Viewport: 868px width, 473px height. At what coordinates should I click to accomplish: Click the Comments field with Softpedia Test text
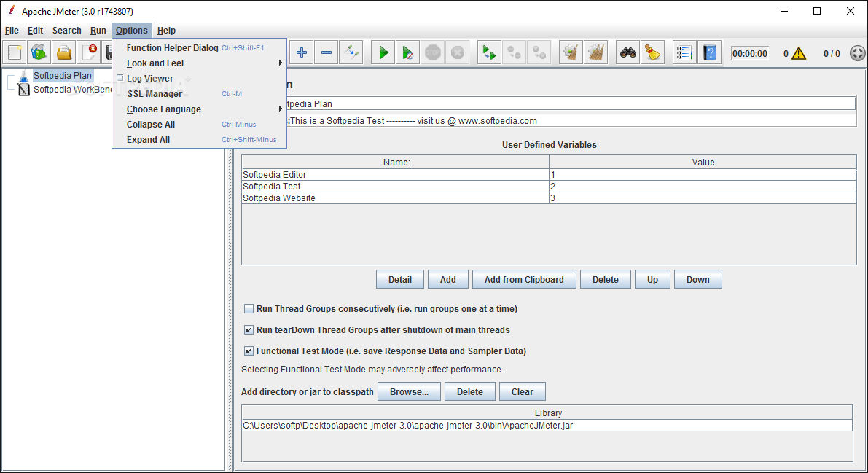(x=571, y=120)
